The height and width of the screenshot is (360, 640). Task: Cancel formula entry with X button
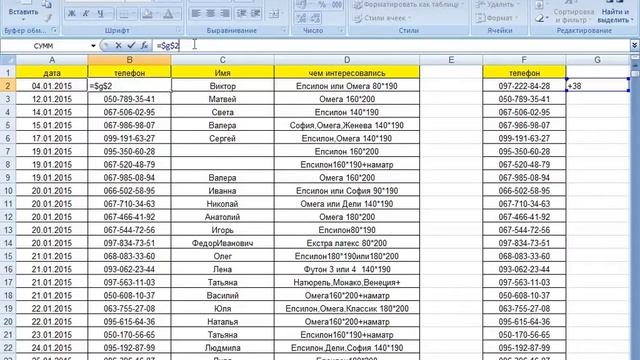[118, 46]
